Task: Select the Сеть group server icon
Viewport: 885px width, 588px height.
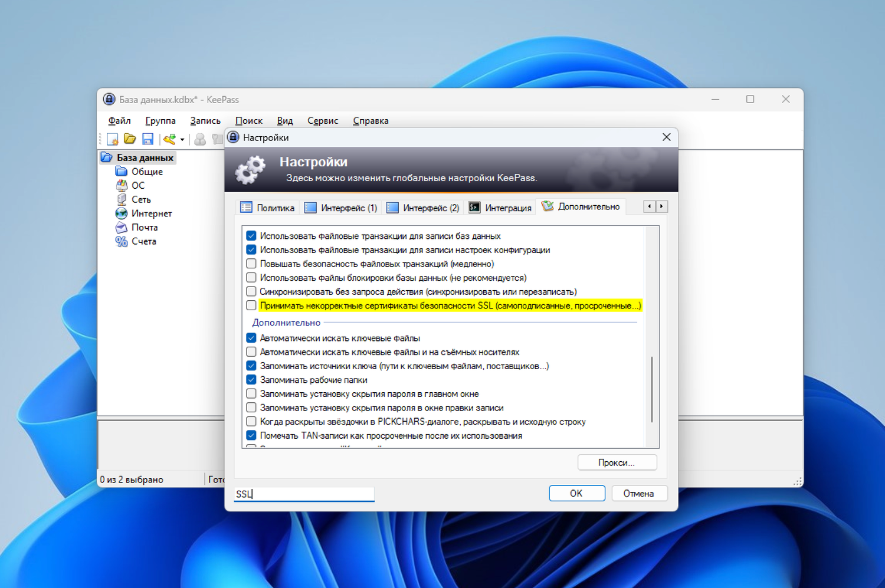Action: click(122, 199)
